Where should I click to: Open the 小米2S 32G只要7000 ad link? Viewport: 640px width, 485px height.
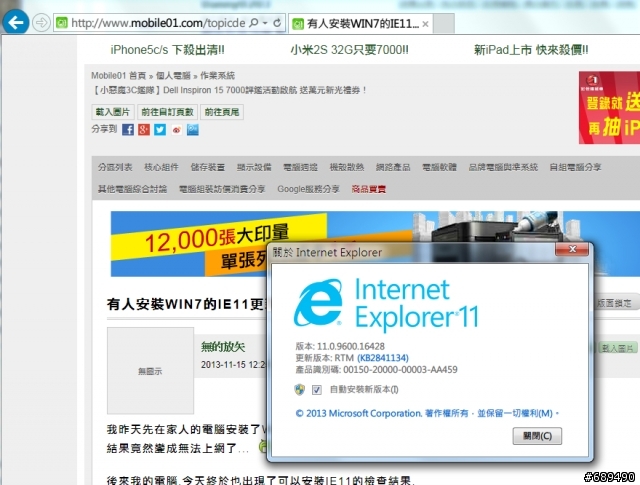coord(349,50)
